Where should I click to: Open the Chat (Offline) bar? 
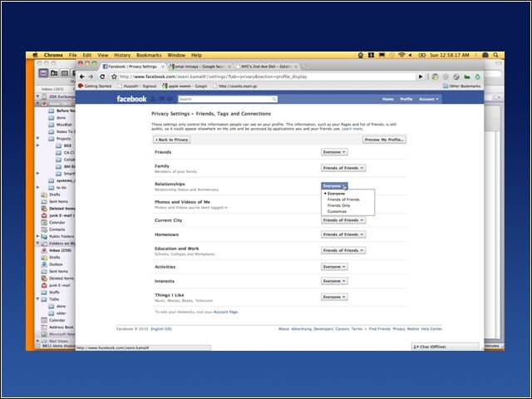[446, 347]
